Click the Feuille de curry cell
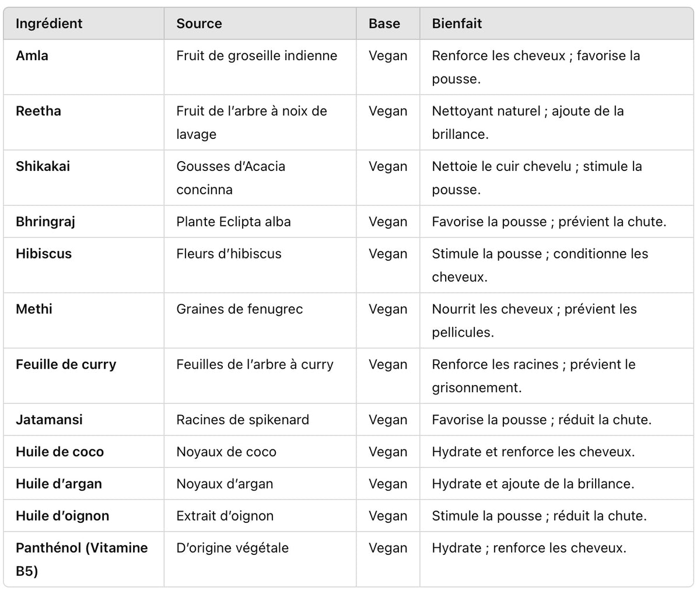The height and width of the screenshot is (601, 700). [66, 365]
